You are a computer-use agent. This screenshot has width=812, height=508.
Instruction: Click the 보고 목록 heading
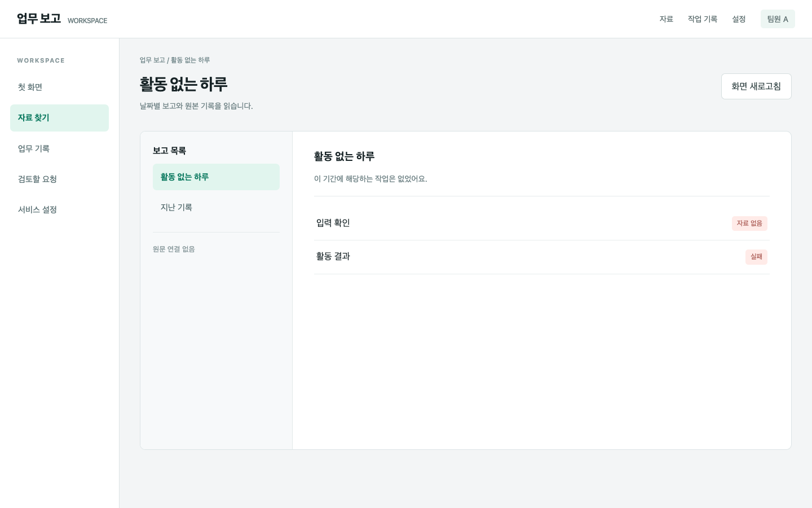pos(169,151)
